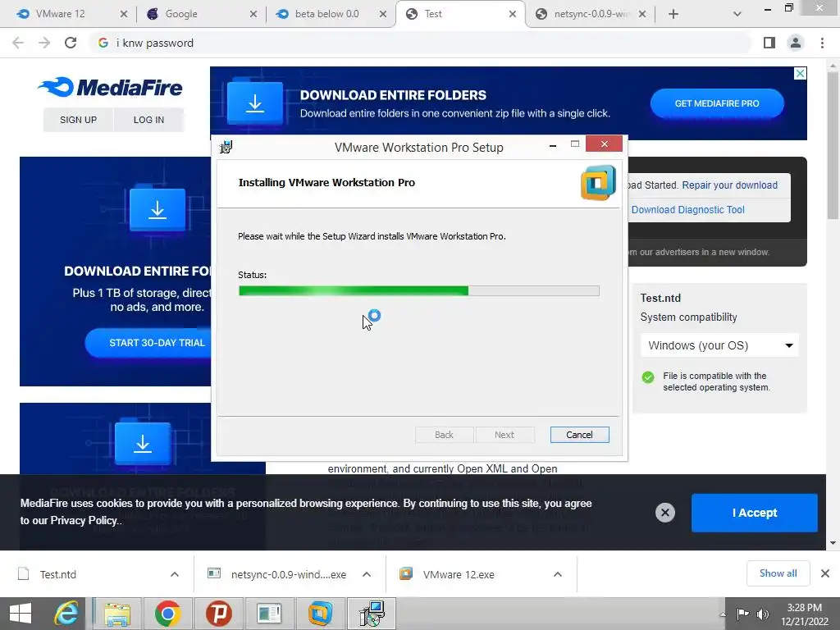Viewport: 840px width, 630px height.
Task: Click the folder download icon in top banner
Action: coord(255,103)
